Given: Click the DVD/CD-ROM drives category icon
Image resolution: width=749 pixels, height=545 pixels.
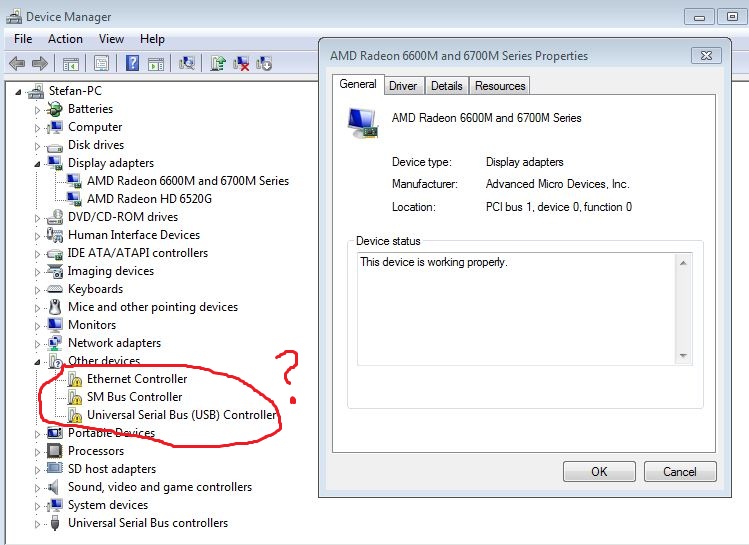Looking at the screenshot, I should pos(54,217).
